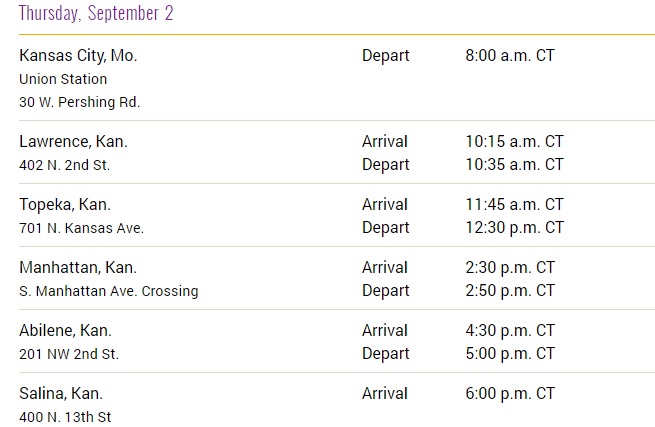Click the 6:00 p.m. CT arrival time
The height and width of the screenshot is (427, 655).
(x=510, y=394)
